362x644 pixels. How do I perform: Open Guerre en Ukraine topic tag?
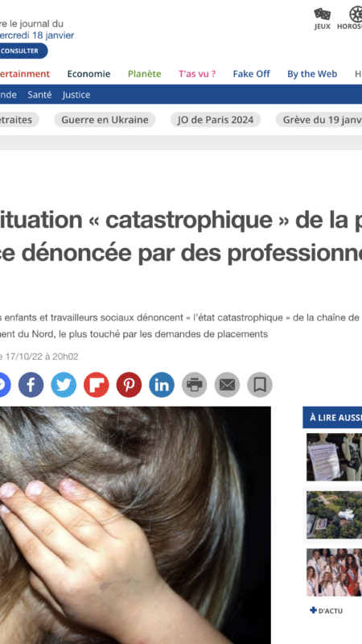tap(105, 119)
